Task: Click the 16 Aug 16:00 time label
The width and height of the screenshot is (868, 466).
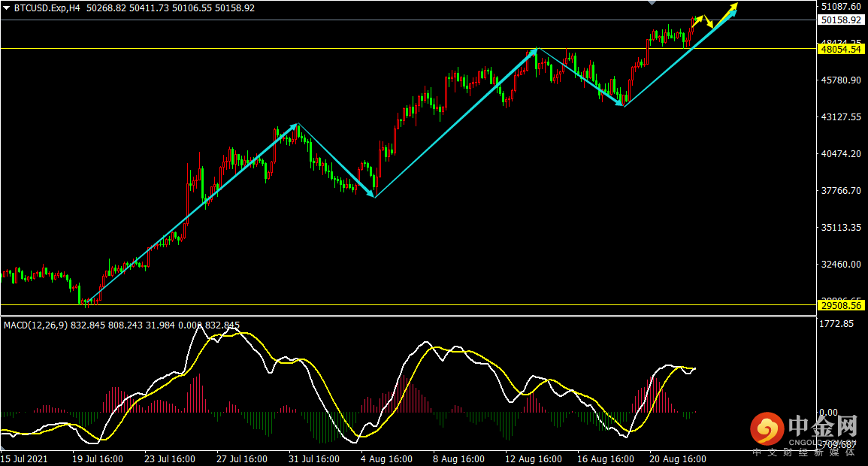Action: coord(606,459)
